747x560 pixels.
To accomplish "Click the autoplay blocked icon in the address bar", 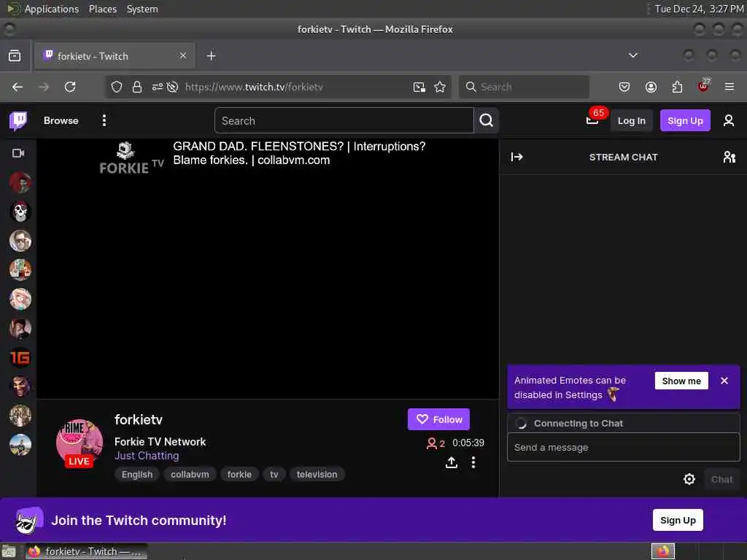I will [172, 87].
